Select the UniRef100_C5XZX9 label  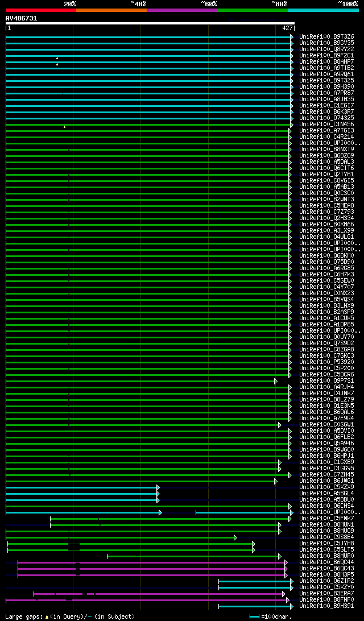(327, 487)
